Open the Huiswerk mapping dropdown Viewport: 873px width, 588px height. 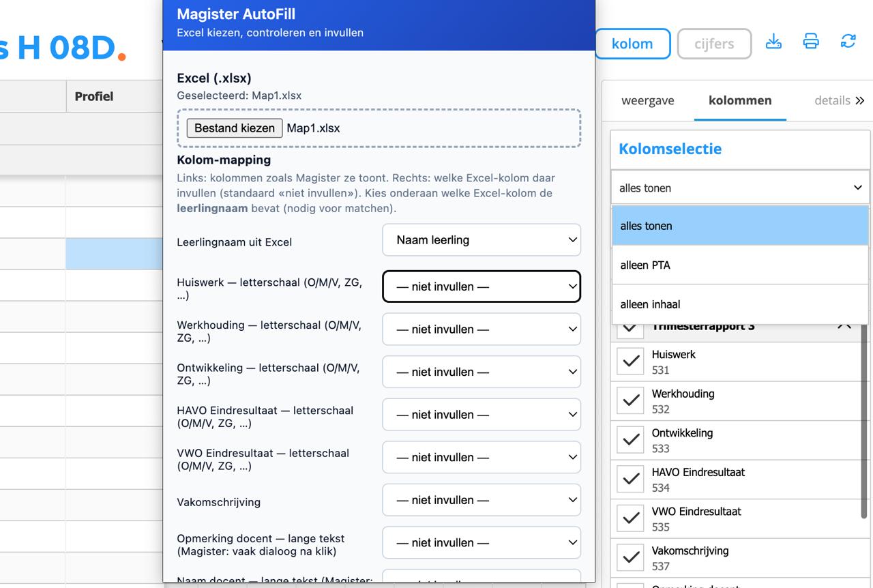482,286
